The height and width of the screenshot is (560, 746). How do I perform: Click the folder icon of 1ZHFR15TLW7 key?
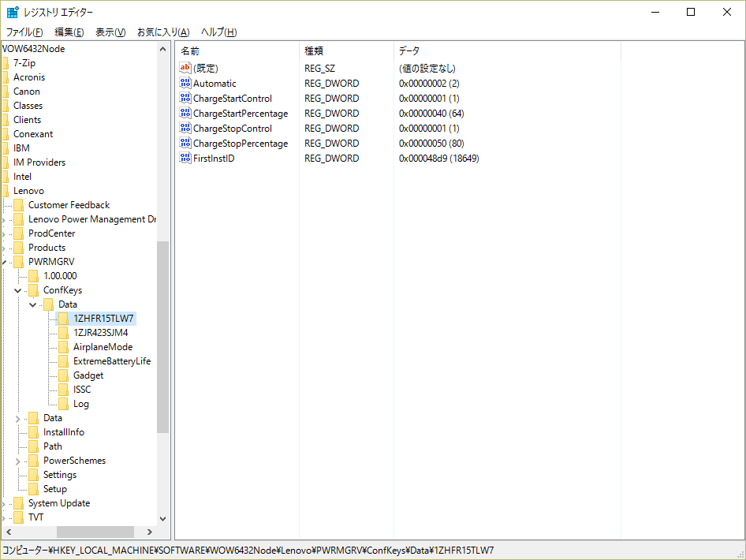[x=63, y=319]
